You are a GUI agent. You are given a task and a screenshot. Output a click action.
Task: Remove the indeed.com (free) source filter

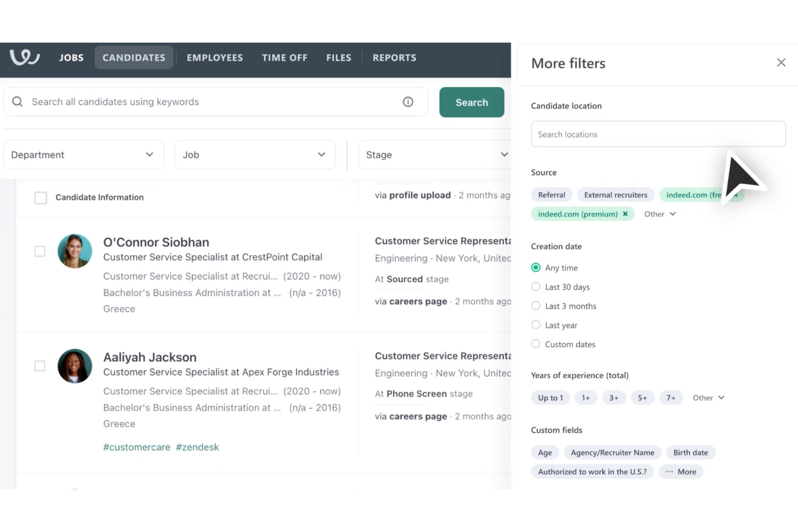coord(735,195)
